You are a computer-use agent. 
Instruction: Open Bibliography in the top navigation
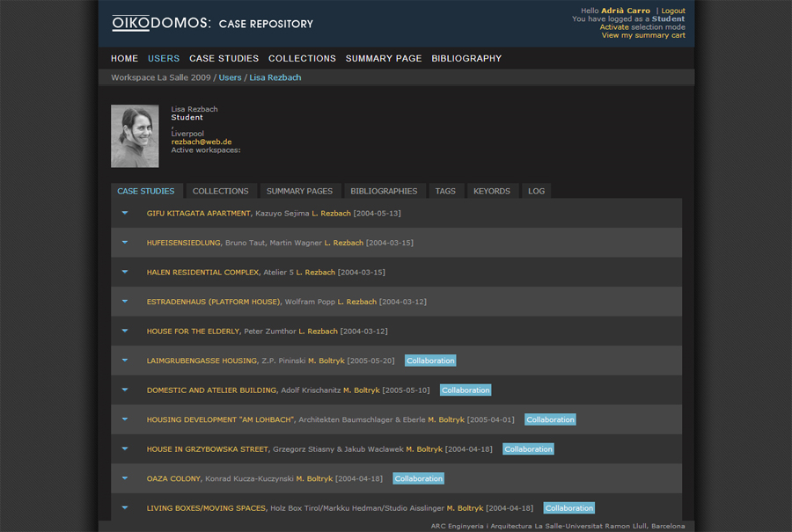coord(466,59)
